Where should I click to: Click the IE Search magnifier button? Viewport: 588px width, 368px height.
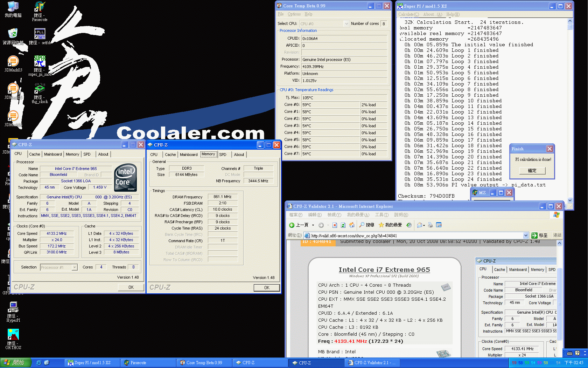click(367, 225)
